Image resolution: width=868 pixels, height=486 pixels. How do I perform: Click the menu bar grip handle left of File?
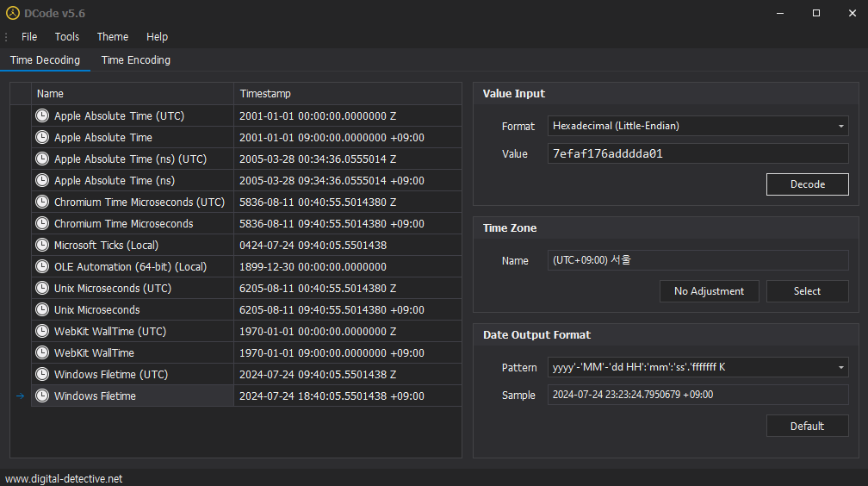coord(6,36)
